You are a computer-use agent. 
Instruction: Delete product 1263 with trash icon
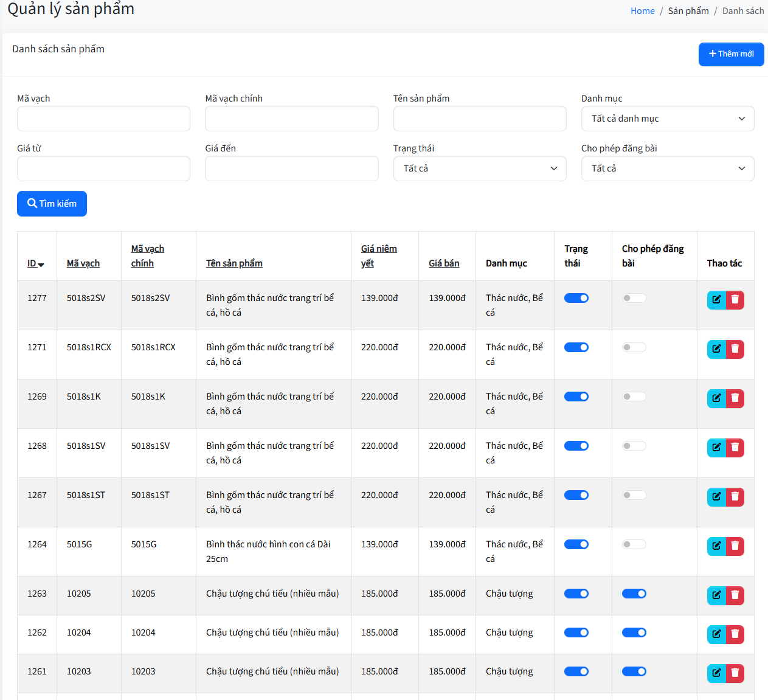[735, 595]
